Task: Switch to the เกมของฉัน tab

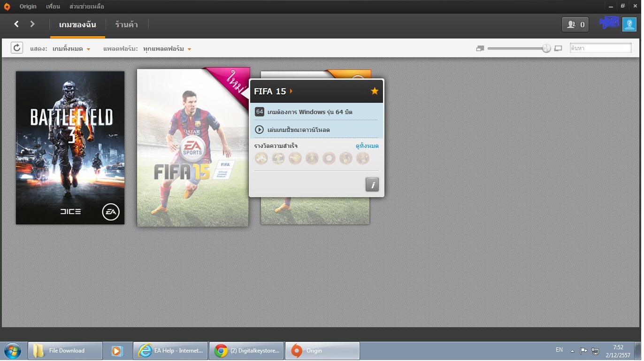Action: (78, 24)
